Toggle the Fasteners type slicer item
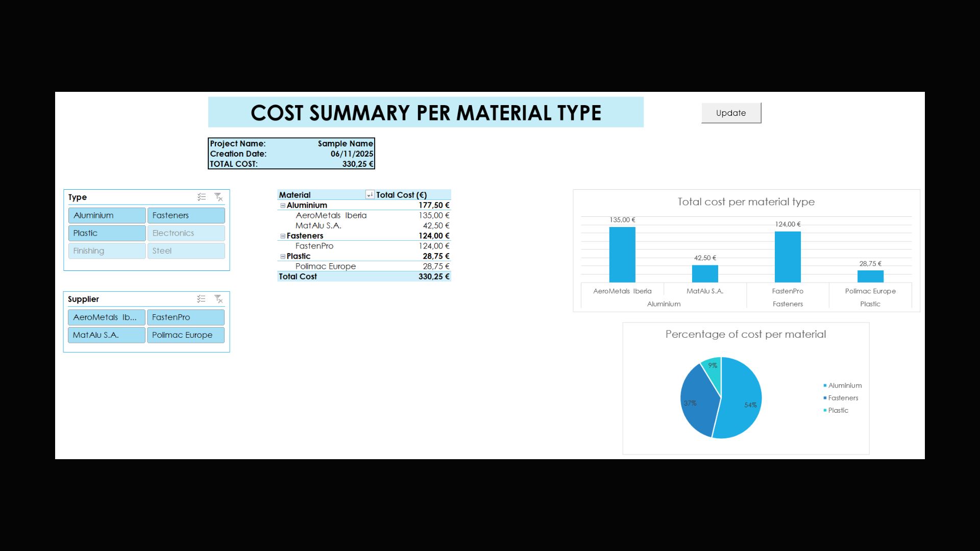This screenshot has width=980, height=551. [x=186, y=215]
